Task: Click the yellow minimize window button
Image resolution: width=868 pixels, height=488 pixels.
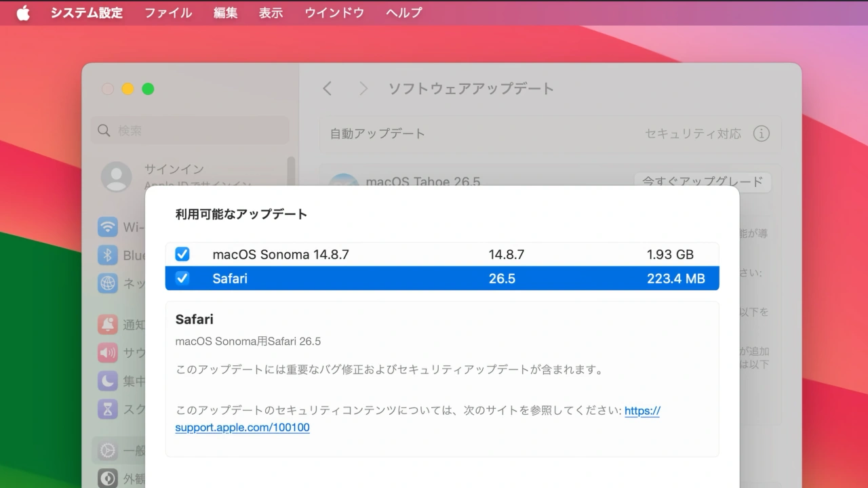Action: pos(127,89)
